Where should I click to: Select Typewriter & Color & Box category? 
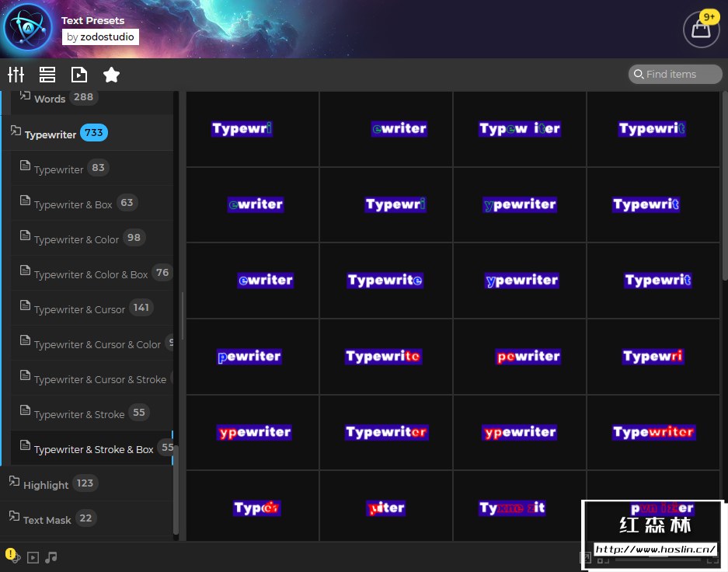pos(92,273)
